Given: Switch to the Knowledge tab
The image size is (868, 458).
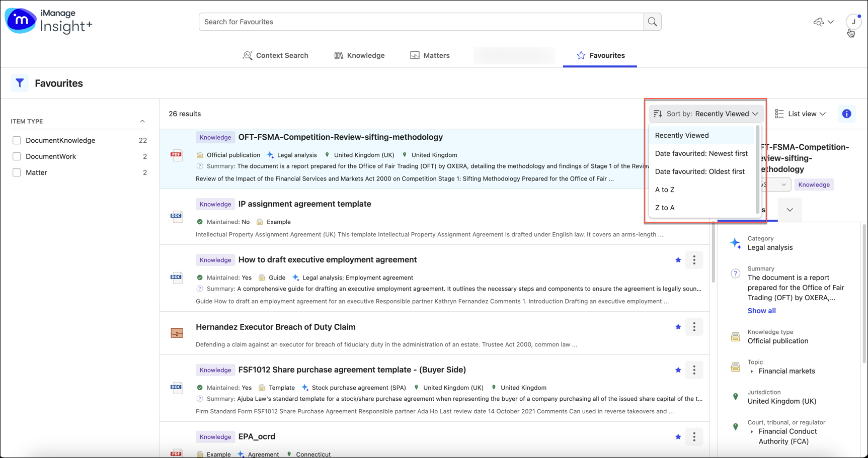Looking at the screenshot, I should click(x=359, y=55).
